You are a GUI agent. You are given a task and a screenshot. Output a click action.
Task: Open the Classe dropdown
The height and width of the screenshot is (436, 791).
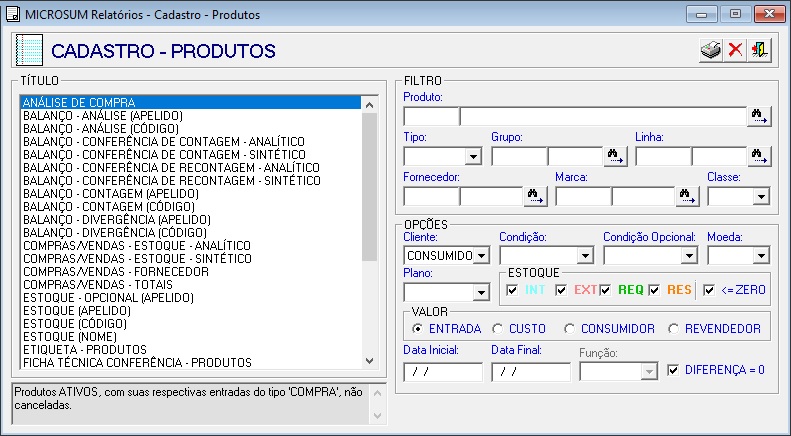[761, 196]
